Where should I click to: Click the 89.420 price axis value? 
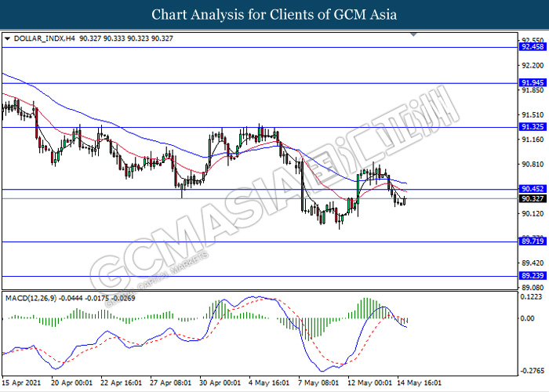533,263
